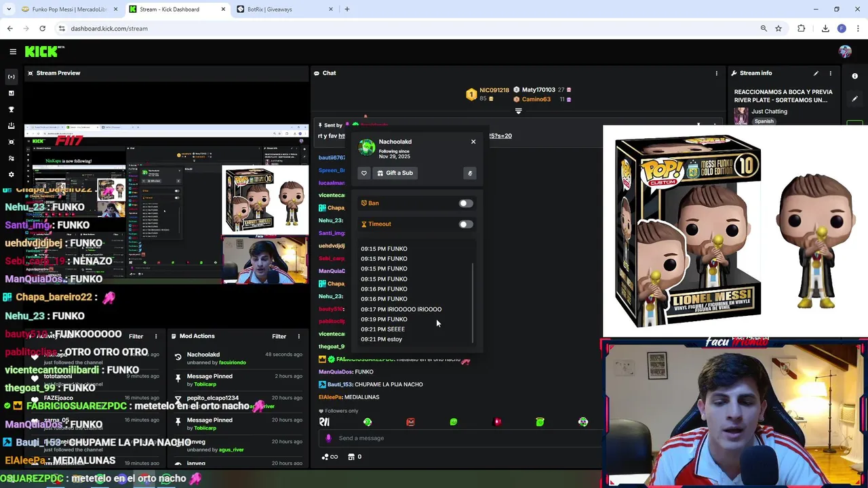
Task: Click the agus_river link in Mod Actions
Action: coord(231,449)
